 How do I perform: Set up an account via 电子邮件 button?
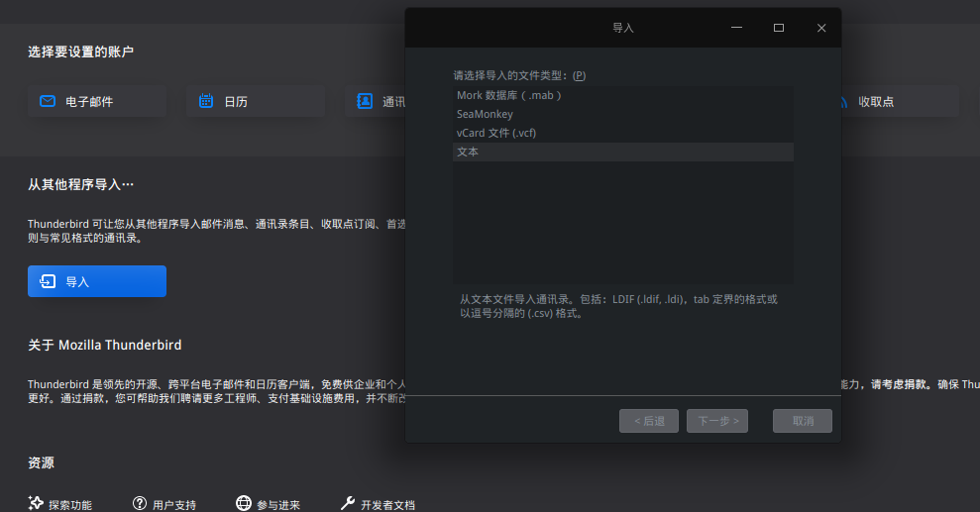(x=97, y=101)
